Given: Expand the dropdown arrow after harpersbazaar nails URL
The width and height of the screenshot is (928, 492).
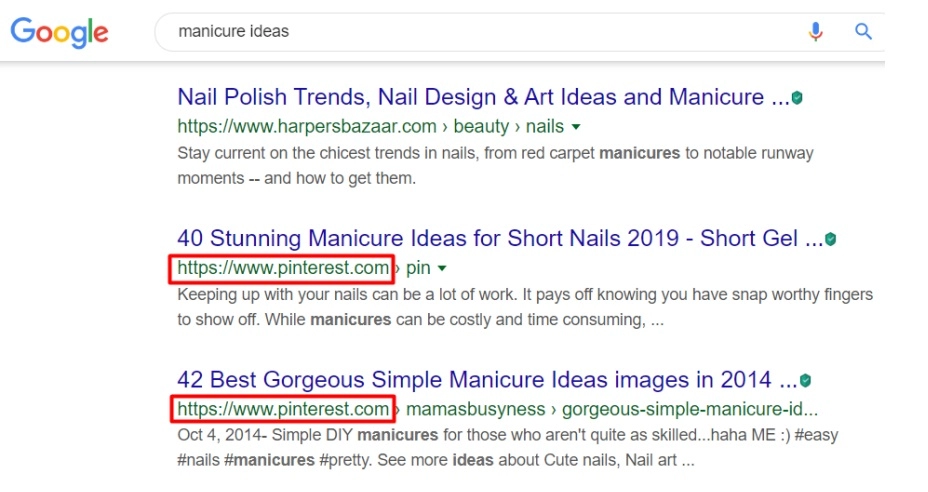Looking at the screenshot, I should (x=576, y=127).
